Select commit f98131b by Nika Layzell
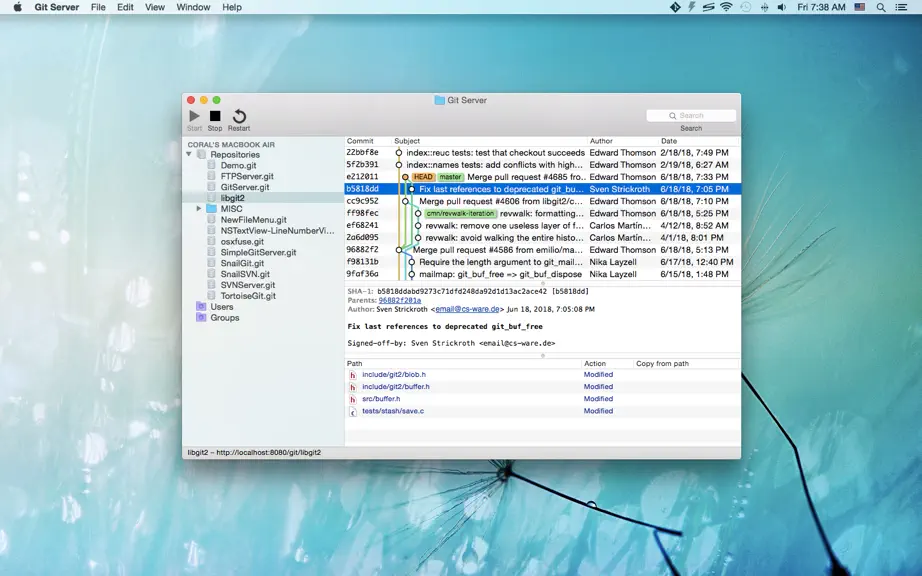This screenshot has width=922, height=576. (x=542, y=262)
